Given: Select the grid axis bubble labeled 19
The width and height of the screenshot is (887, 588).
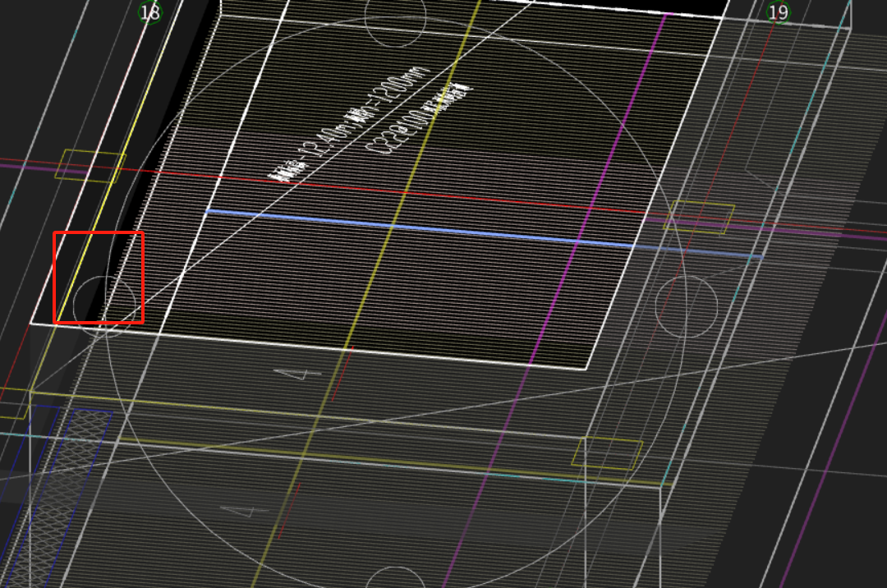Looking at the screenshot, I should tap(779, 11).
